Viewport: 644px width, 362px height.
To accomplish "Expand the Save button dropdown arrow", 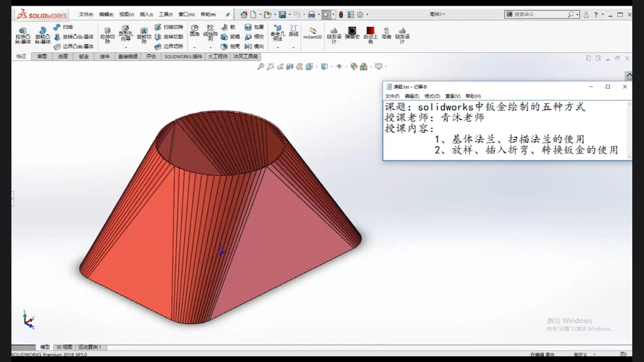I will point(289,14).
